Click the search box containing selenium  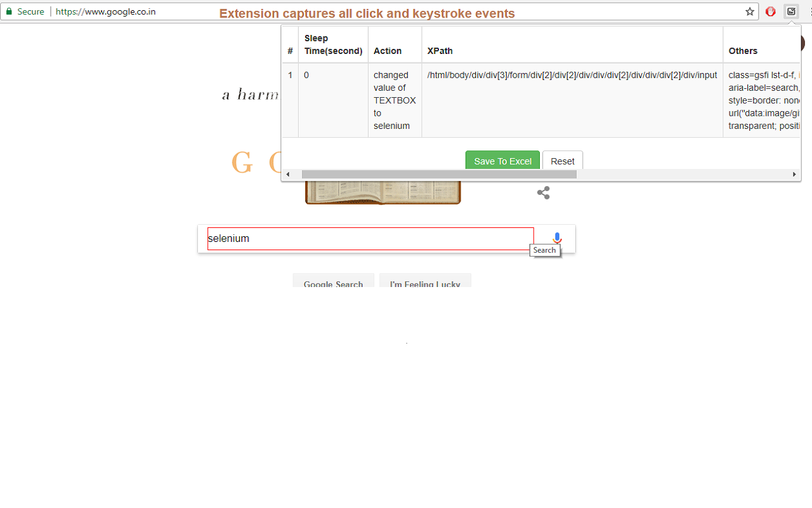(370, 239)
